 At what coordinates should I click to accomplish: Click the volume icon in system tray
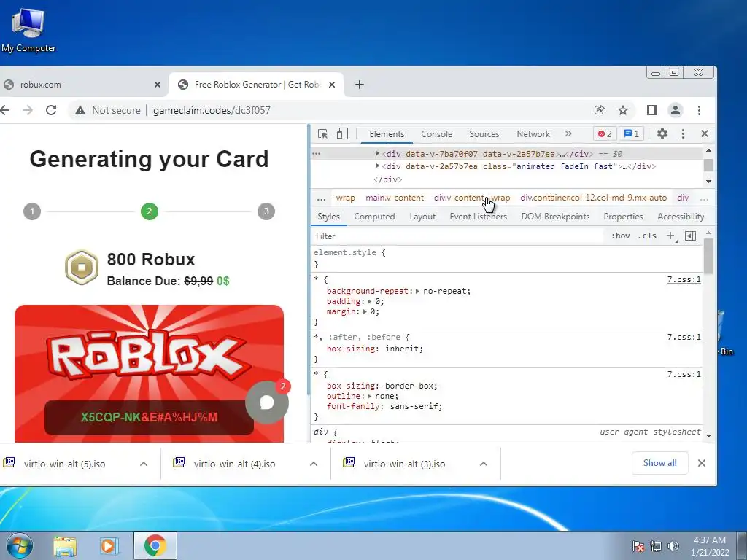point(673,546)
